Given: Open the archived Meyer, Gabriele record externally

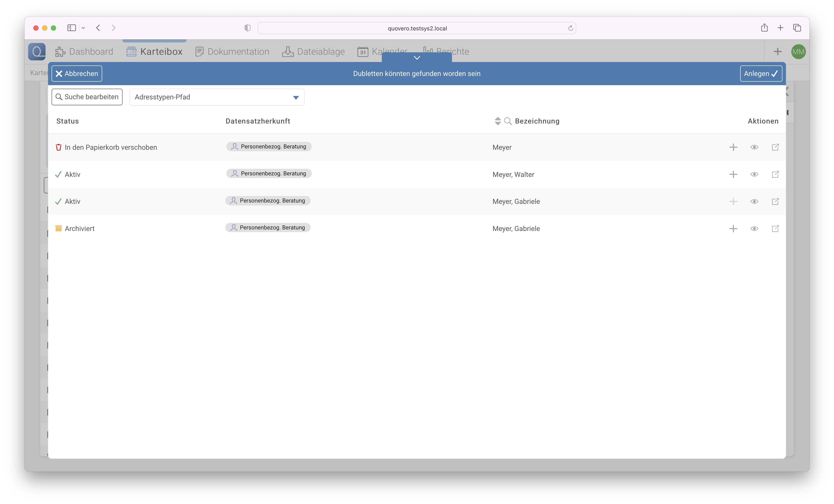Looking at the screenshot, I should 775,229.
